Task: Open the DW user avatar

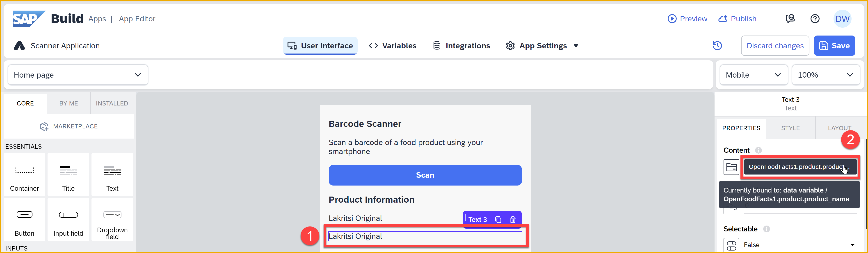Action: click(842, 19)
